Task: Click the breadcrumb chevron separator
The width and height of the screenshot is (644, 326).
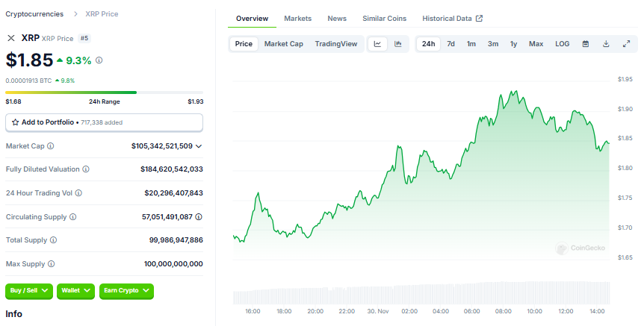Action: pyautogui.click(x=75, y=14)
